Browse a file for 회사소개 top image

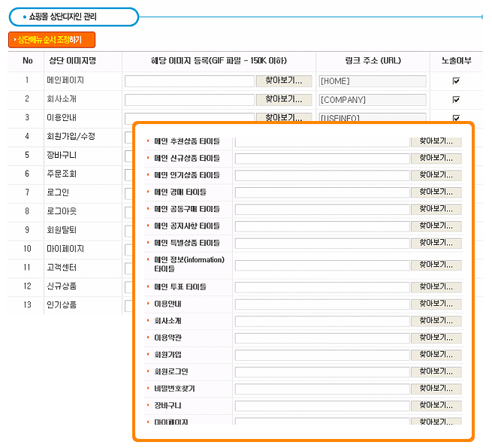283,99
